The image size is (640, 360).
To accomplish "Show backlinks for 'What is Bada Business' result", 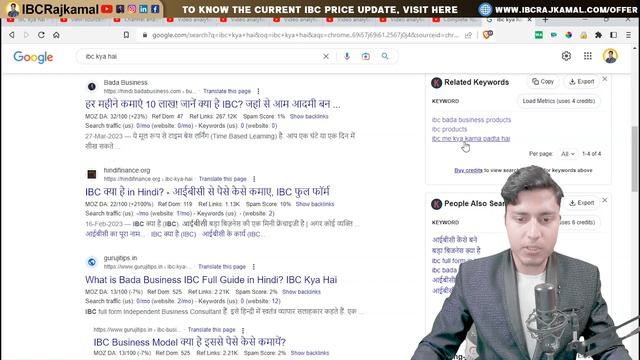I will click(301, 292).
